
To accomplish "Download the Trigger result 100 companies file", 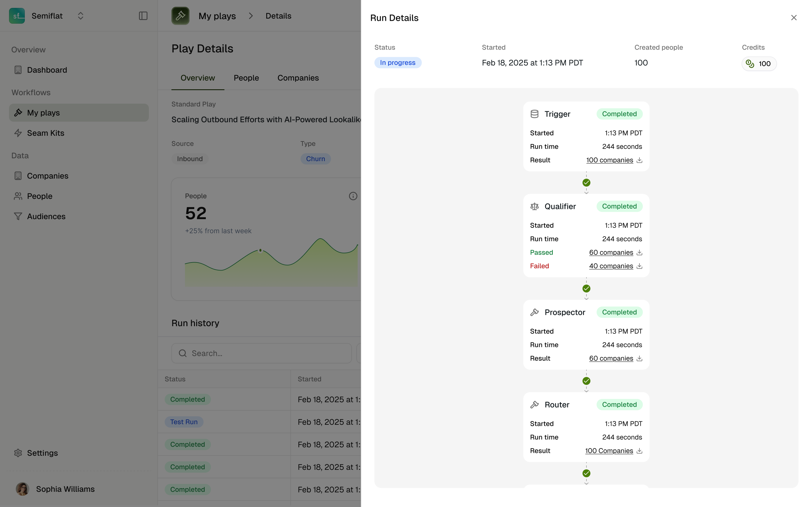I will click(639, 160).
